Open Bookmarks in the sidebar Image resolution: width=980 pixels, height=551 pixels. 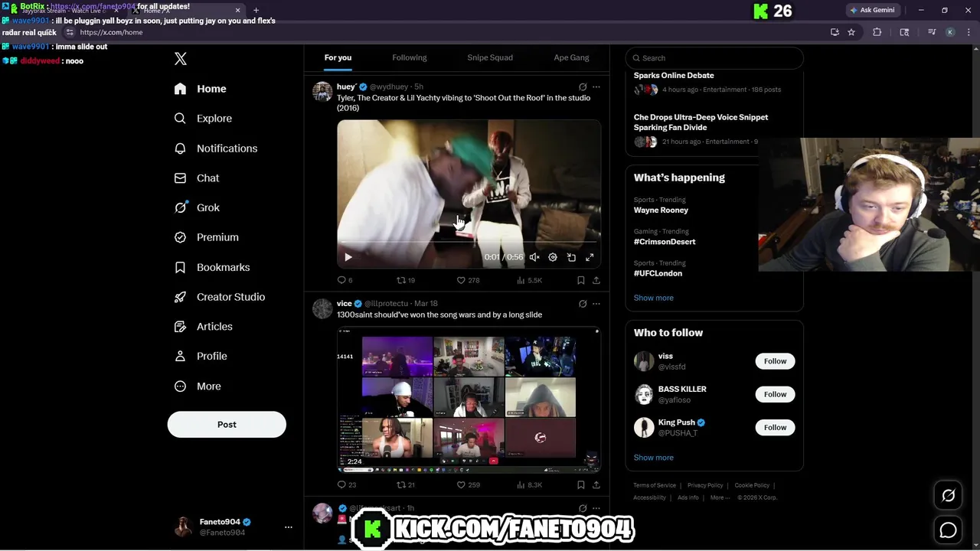tap(212, 267)
